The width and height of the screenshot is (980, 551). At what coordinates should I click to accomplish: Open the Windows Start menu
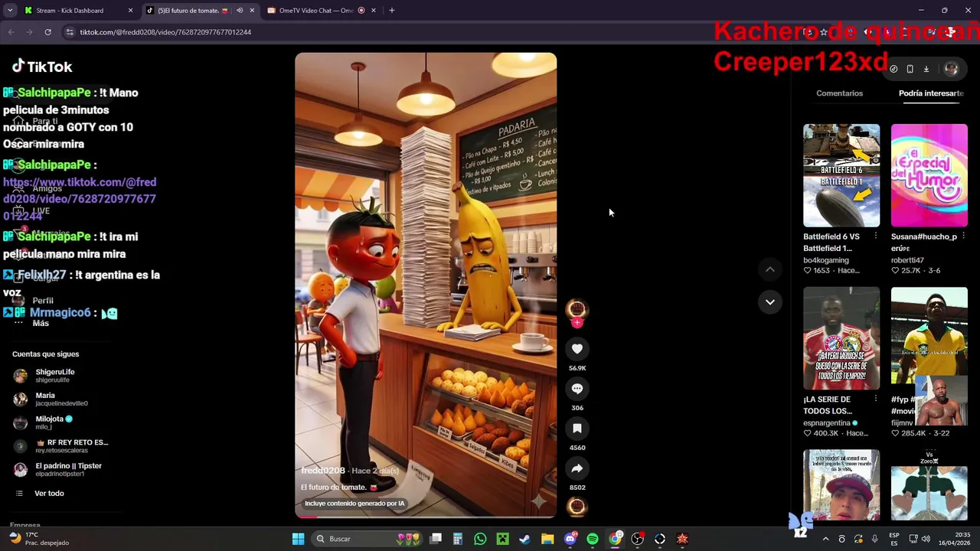tap(298, 539)
